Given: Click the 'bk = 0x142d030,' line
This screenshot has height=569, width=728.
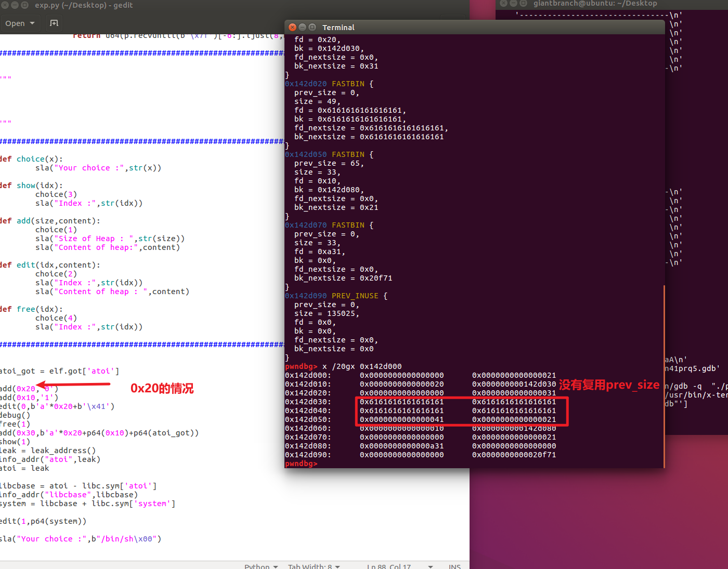Looking at the screenshot, I should click(329, 48).
